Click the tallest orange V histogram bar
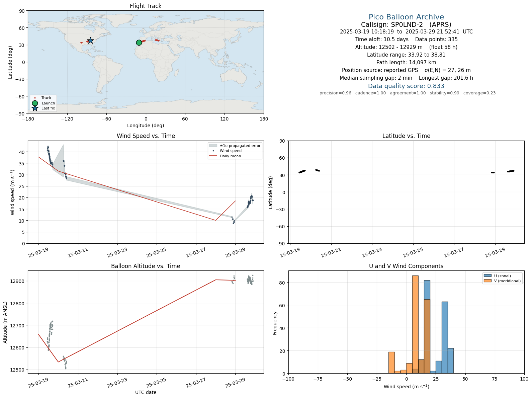The width and height of the screenshot is (532, 398). [415, 324]
